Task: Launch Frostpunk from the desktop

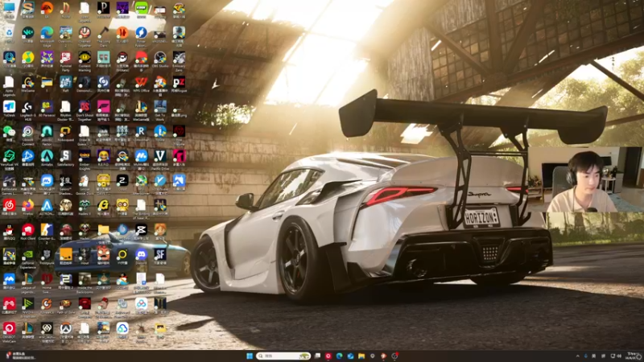Action: point(47,255)
